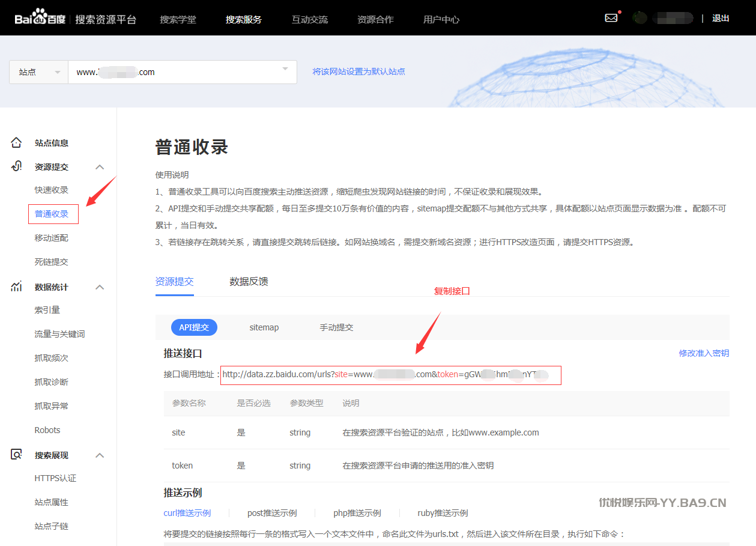
Task: Collapse the 资源提交 sidebar section
Action: click(100, 167)
